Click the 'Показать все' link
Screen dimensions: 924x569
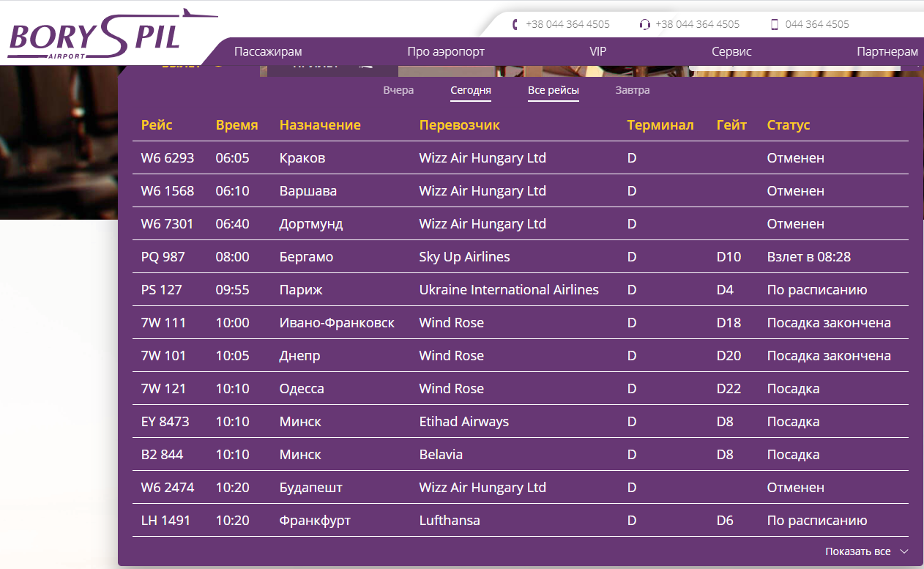[x=857, y=551]
